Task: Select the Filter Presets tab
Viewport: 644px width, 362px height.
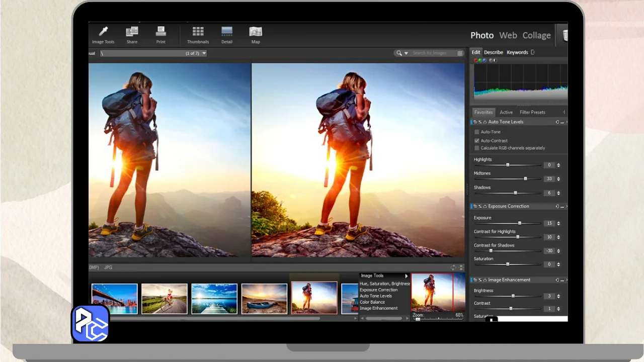Action: [532, 112]
